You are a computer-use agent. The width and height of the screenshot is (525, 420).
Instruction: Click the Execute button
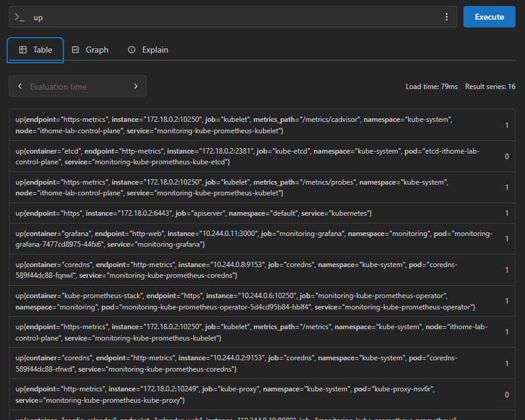coord(489,17)
